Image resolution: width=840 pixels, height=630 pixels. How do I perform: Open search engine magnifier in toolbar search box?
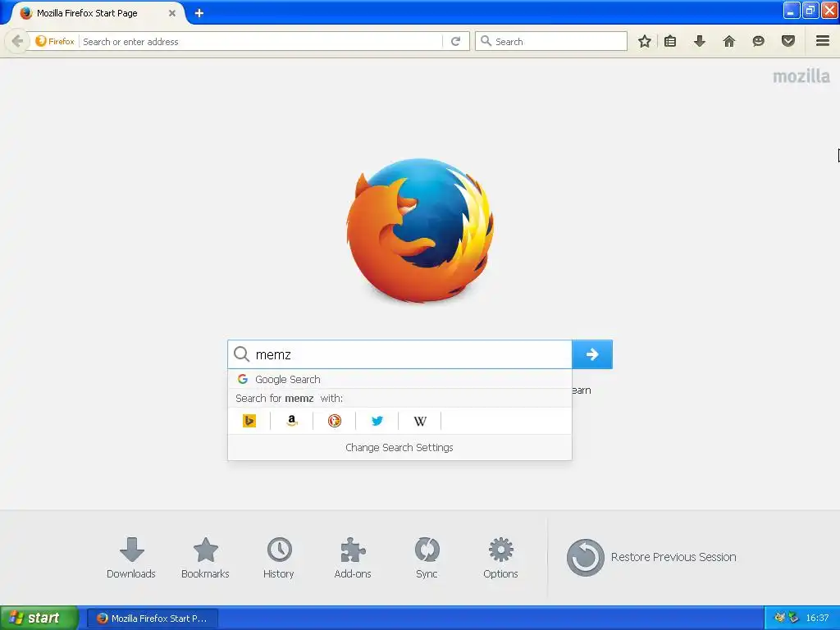click(x=486, y=41)
